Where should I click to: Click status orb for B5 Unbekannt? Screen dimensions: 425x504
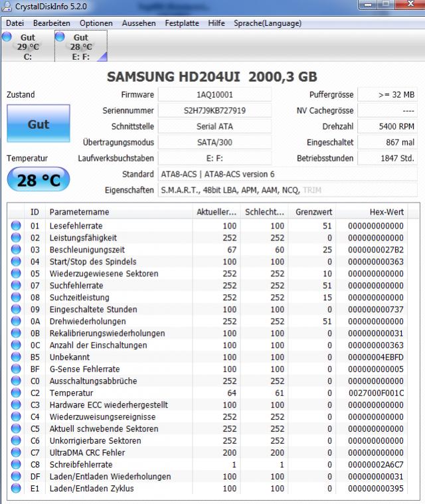tap(16, 357)
